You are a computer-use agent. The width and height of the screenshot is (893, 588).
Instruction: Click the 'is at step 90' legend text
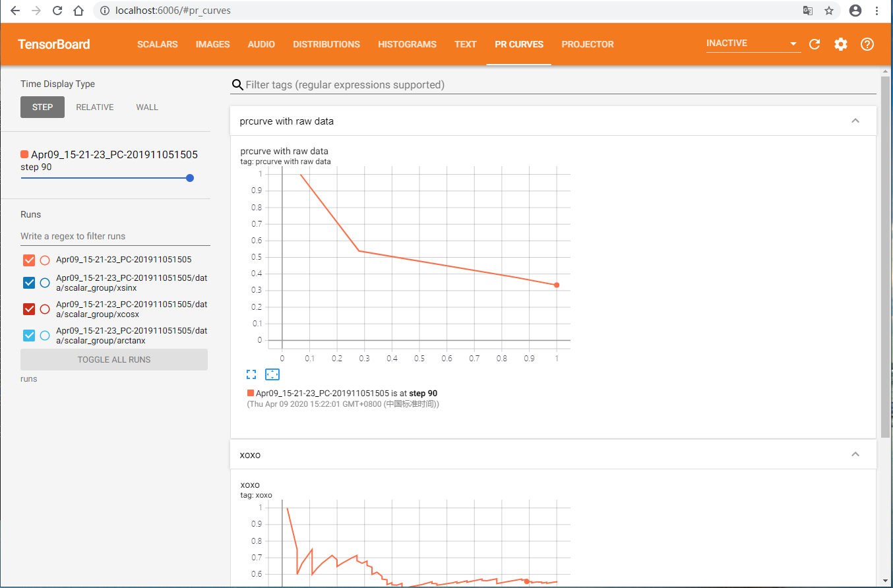pyautogui.click(x=414, y=394)
